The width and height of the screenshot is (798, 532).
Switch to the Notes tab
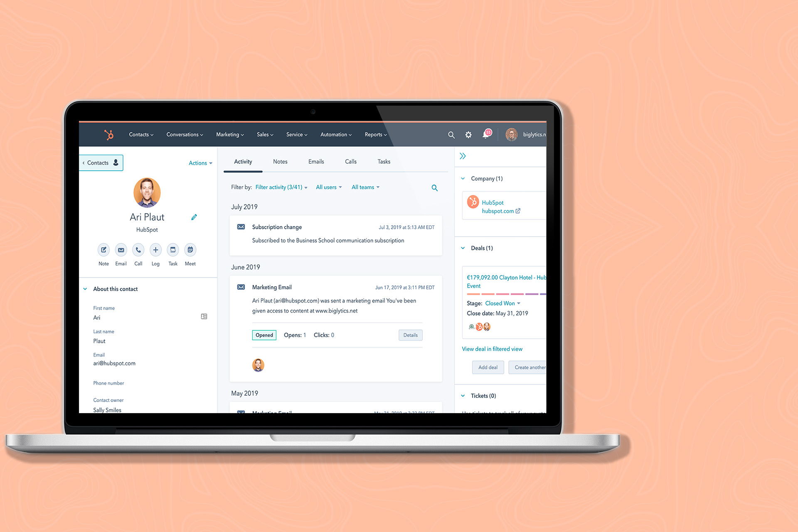point(280,161)
